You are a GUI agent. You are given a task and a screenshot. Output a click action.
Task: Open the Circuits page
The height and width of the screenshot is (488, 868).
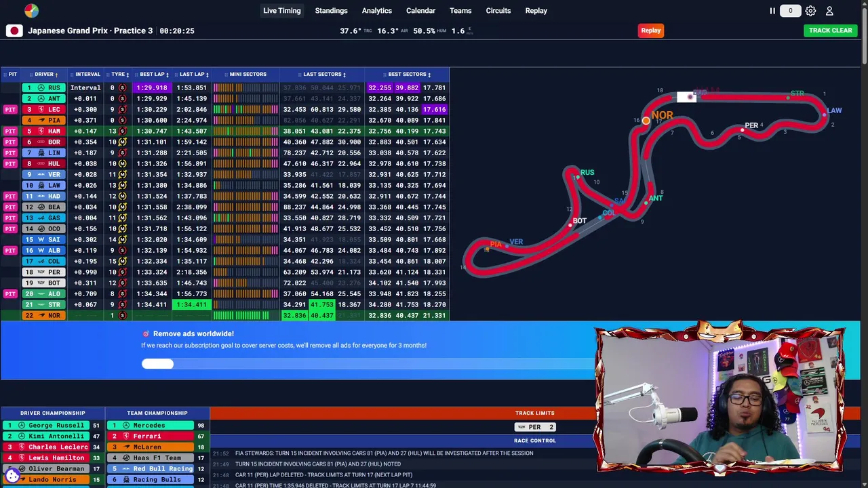498,11
